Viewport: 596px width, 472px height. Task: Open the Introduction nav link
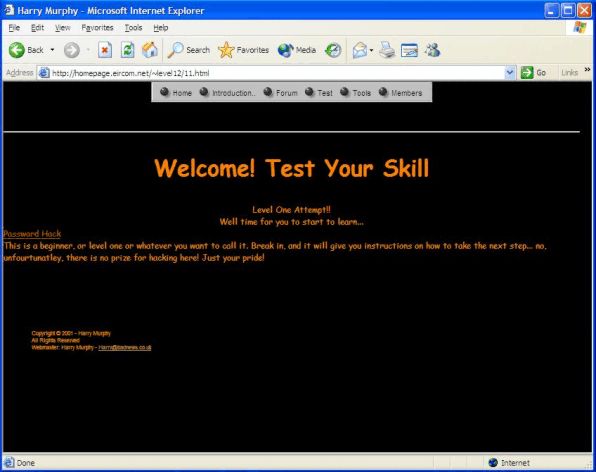click(227, 92)
